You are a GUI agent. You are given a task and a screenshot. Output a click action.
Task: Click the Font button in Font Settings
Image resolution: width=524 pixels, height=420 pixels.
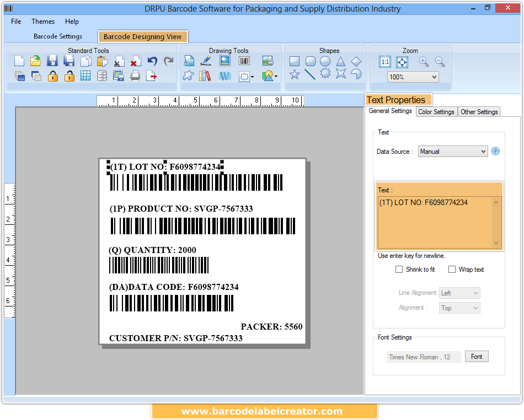(477, 357)
